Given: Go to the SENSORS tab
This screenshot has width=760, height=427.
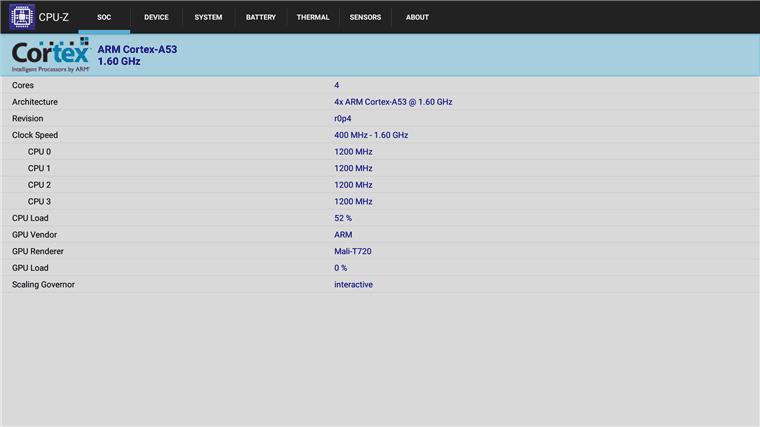Looking at the screenshot, I should (x=365, y=17).
